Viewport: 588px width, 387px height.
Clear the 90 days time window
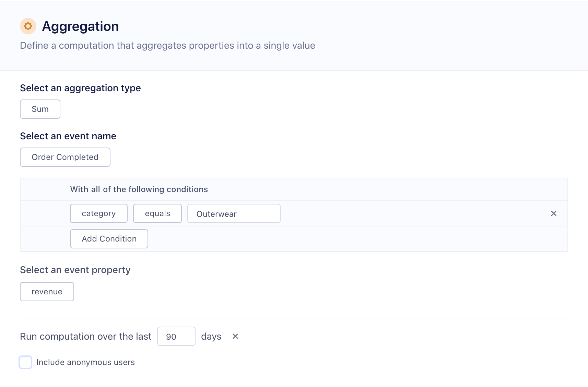click(235, 336)
